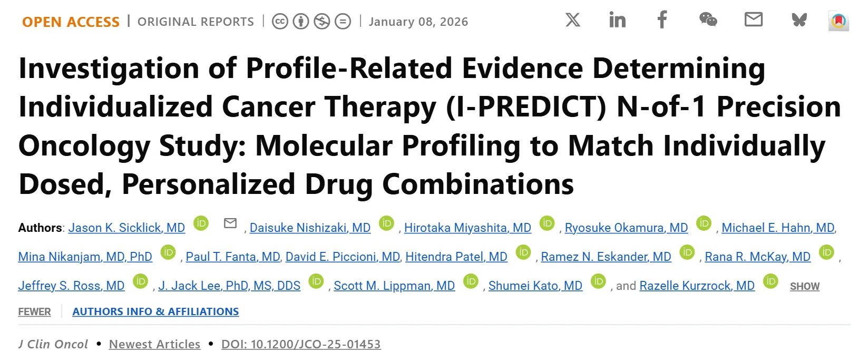The image size is (868, 361).
Task: Click the bookmark badge icon top right
Action: click(838, 21)
